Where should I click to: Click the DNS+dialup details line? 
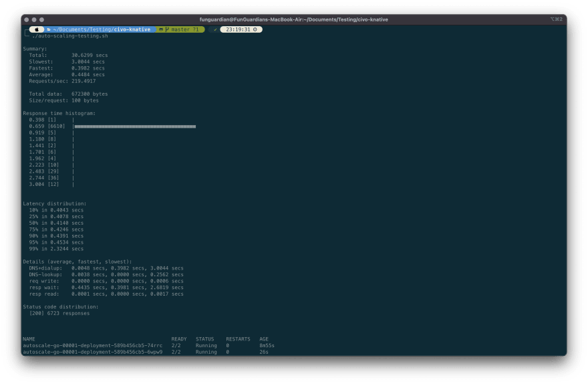point(106,268)
